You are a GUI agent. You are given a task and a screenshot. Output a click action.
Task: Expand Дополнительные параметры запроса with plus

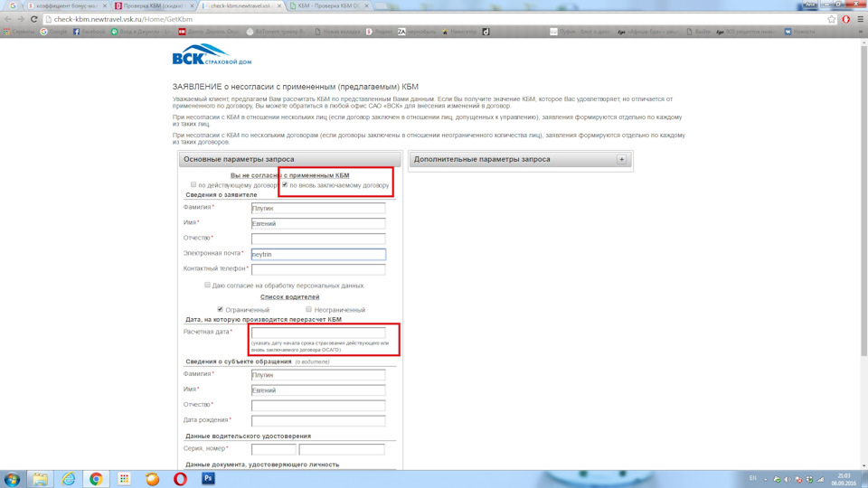pos(622,159)
